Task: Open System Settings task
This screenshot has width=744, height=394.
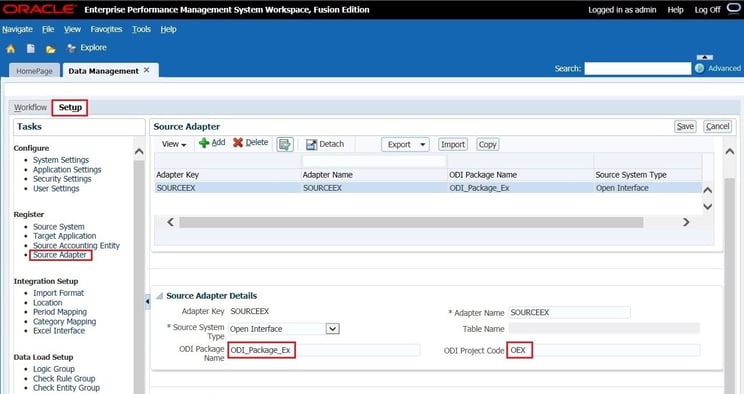Action: [61, 160]
